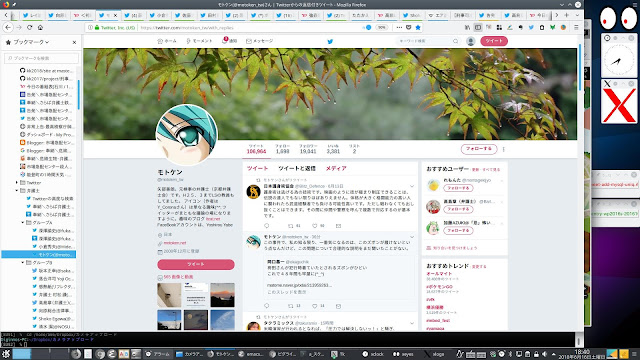Click the ツイート button under the profile bio

196,264
